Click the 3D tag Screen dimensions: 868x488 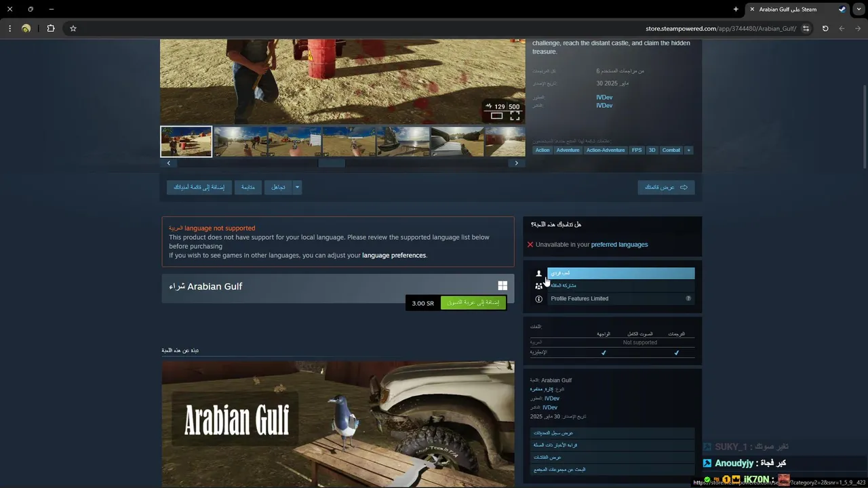[652, 150]
